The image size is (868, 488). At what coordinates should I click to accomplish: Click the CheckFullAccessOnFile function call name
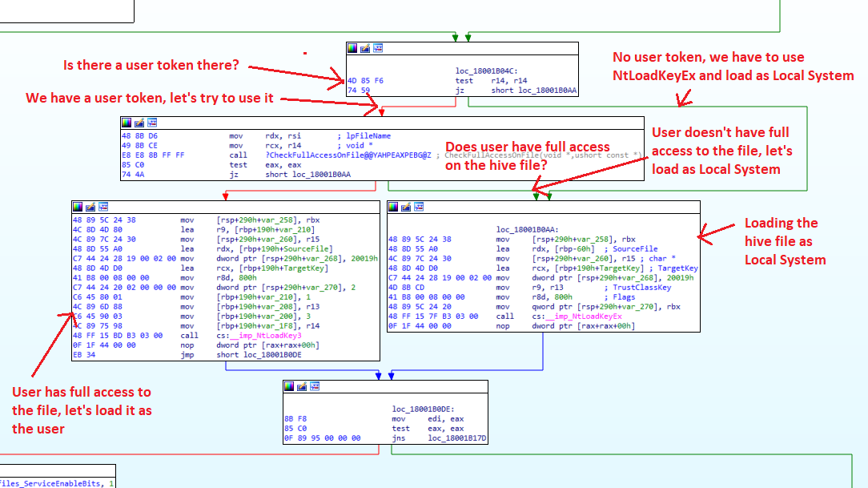348,155
